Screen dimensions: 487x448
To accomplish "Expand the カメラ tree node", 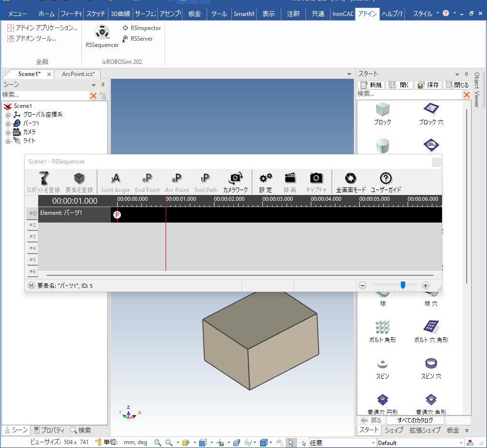I will tap(8, 133).
